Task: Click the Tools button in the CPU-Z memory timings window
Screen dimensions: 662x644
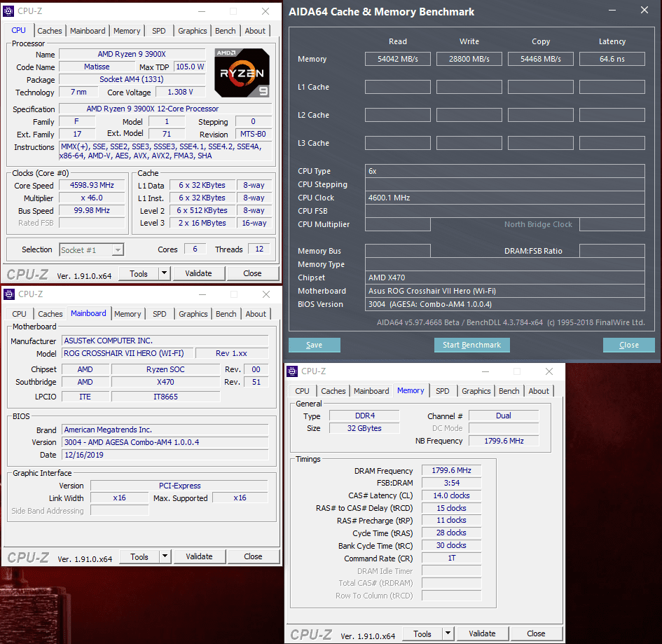Action: click(422, 633)
